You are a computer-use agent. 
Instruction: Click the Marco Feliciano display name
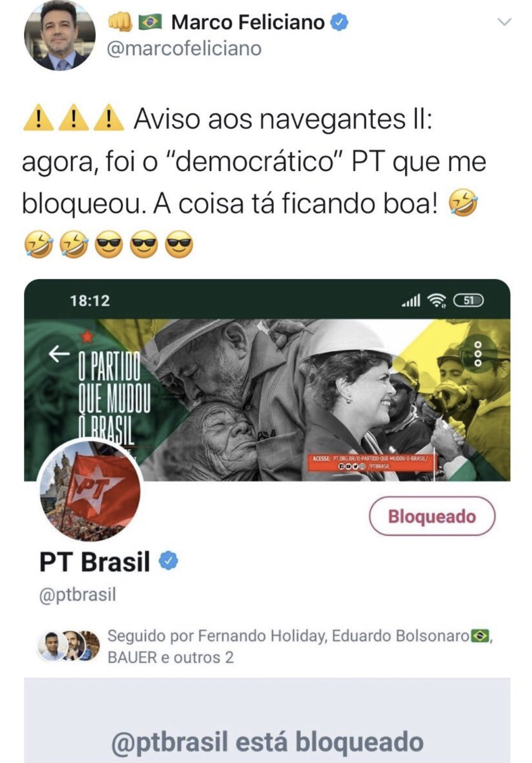click(248, 23)
